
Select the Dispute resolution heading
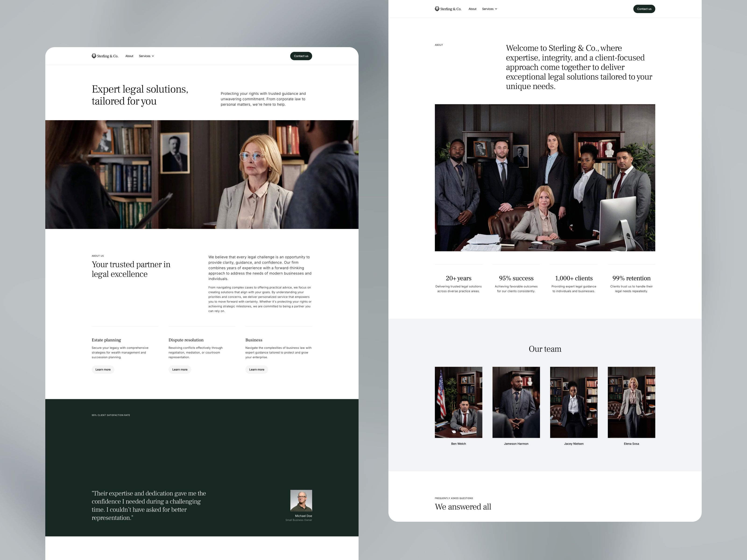[x=186, y=340]
